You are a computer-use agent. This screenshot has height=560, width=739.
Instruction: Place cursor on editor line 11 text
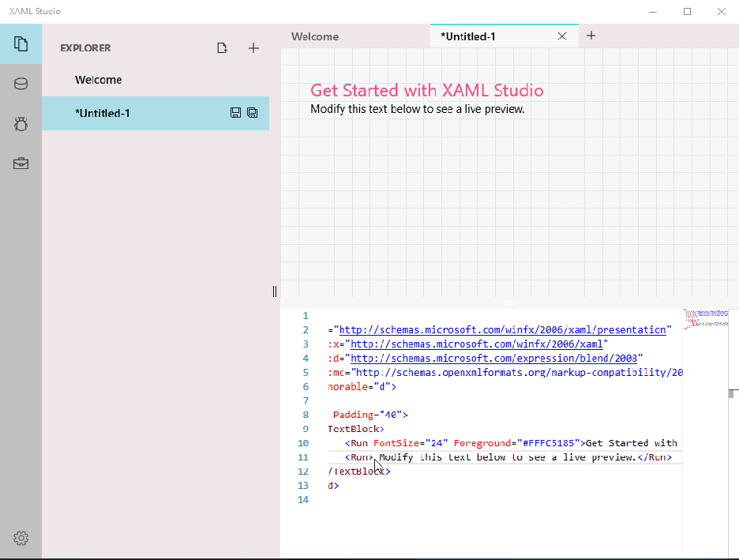coord(505,457)
